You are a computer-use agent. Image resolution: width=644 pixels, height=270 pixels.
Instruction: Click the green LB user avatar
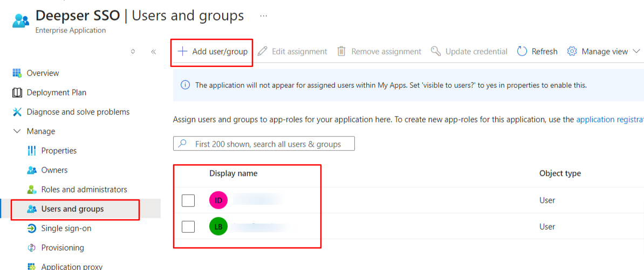[x=218, y=226]
